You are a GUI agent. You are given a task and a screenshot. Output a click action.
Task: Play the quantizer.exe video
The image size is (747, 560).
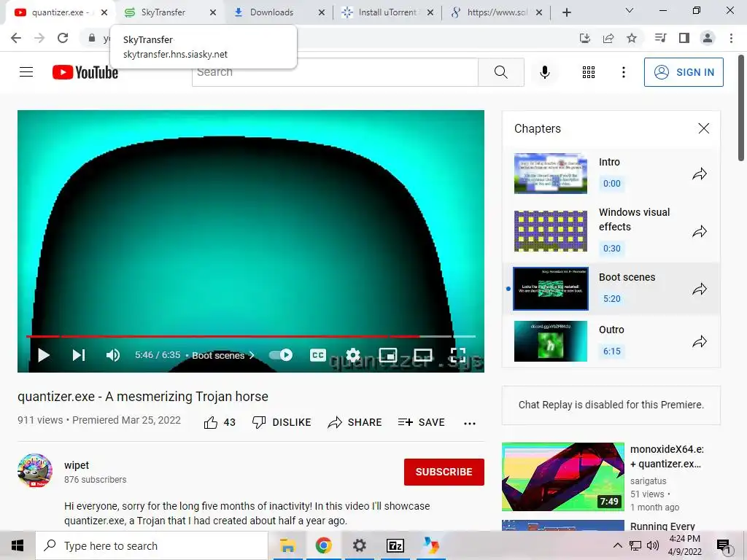pos(43,355)
